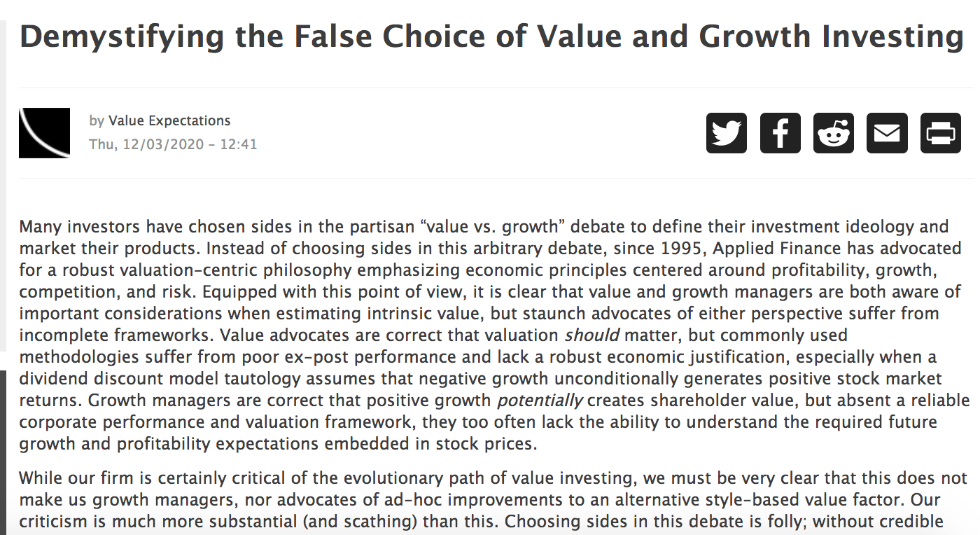Visit the Value Expectations author page
Viewport: 980px width, 535px height.
click(x=169, y=120)
